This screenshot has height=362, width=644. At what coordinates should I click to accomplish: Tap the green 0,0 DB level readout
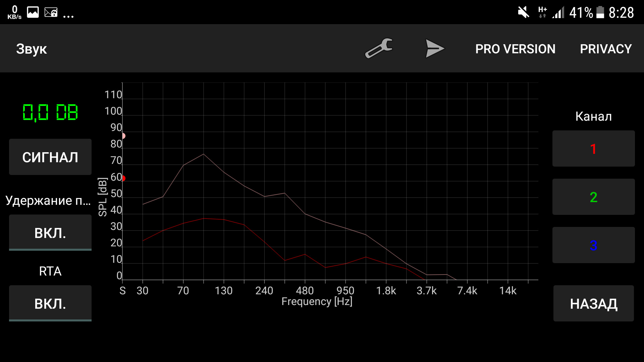tap(50, 112)
